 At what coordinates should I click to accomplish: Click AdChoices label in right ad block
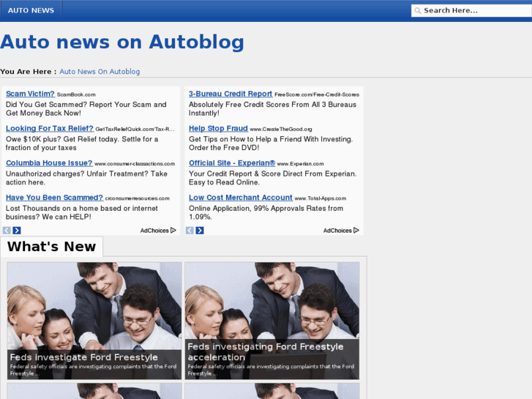click(x=337, y=231)
